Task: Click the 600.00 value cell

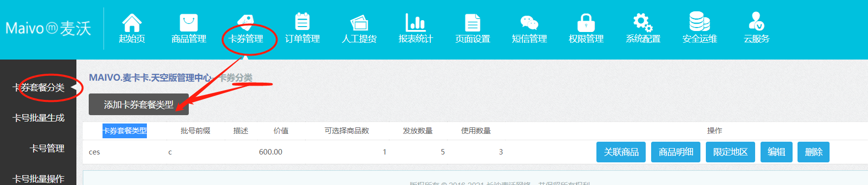Action: (x=271, y=152)
